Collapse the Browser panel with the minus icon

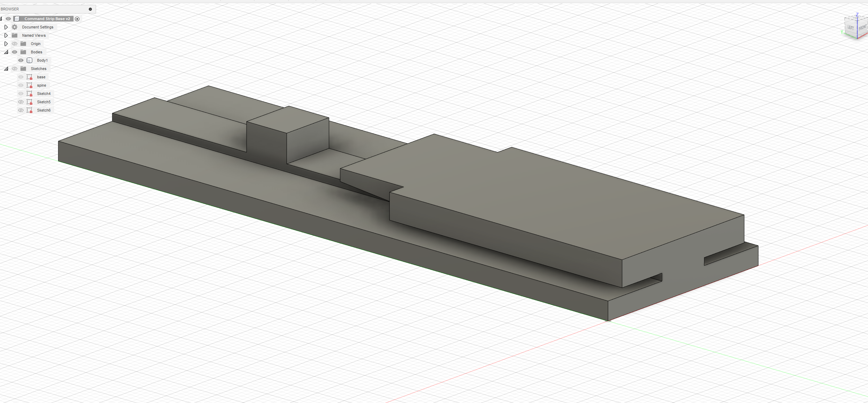pos(90,9)
